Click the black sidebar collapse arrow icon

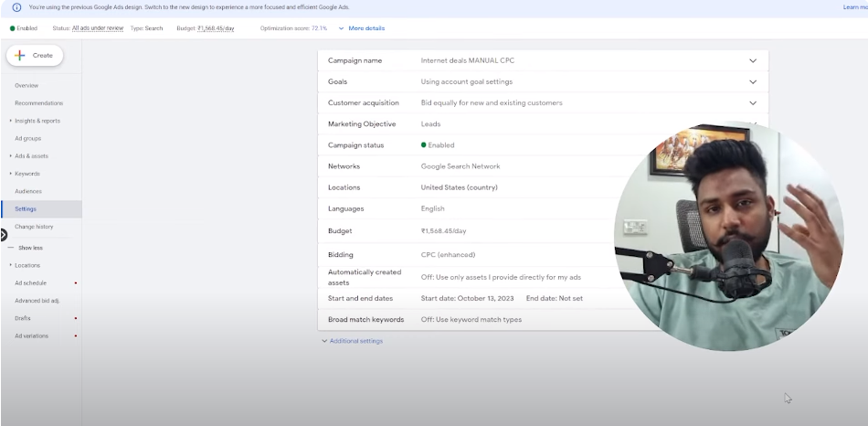point(4,235)
